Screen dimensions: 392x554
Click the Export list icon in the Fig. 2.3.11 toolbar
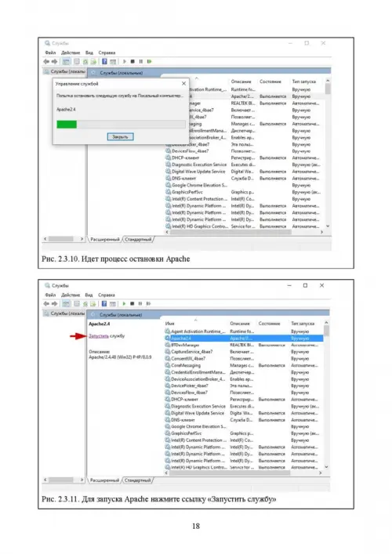[x=93, y=303]
